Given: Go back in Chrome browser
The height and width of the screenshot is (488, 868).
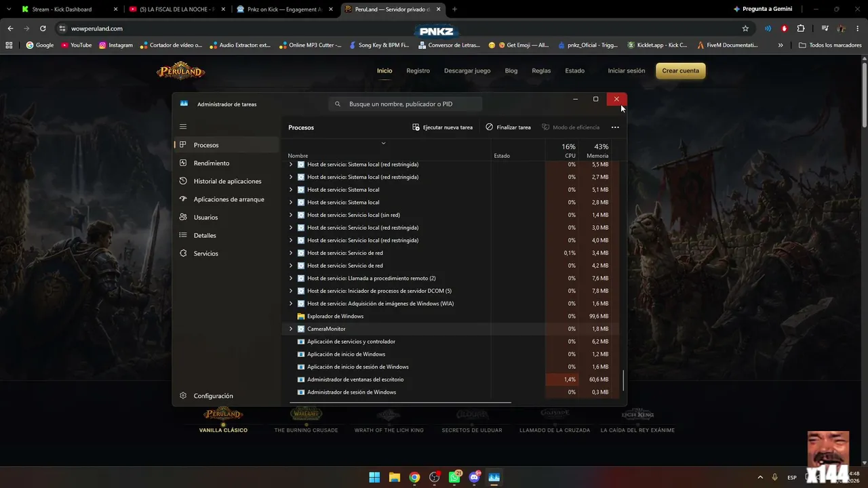Looking at the screenshot, I should tap(10, 28).
